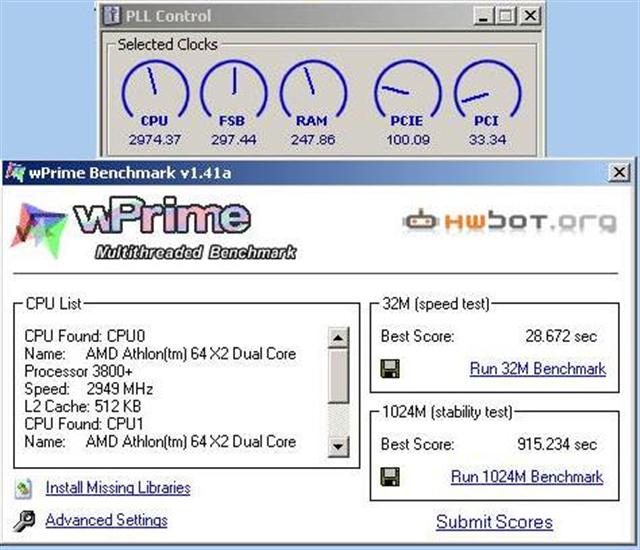Minimize the PLL Control window

(484, 16)
